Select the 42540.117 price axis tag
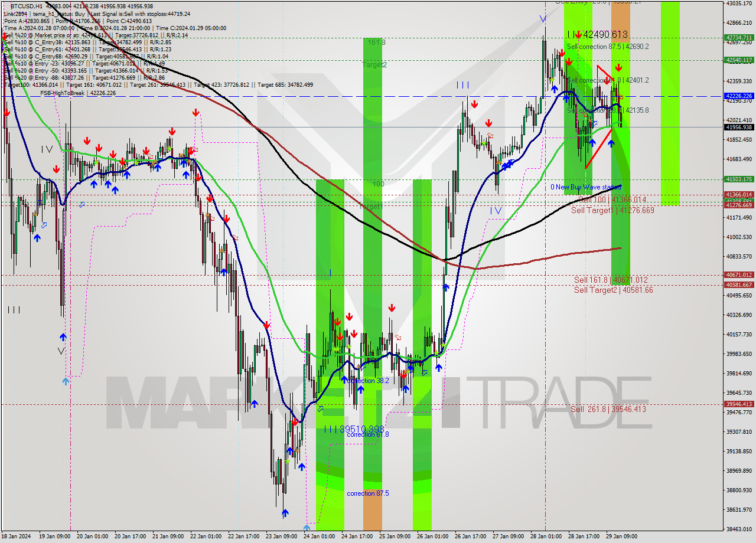The height and width of the screenshot is (543, 756). 739,60
